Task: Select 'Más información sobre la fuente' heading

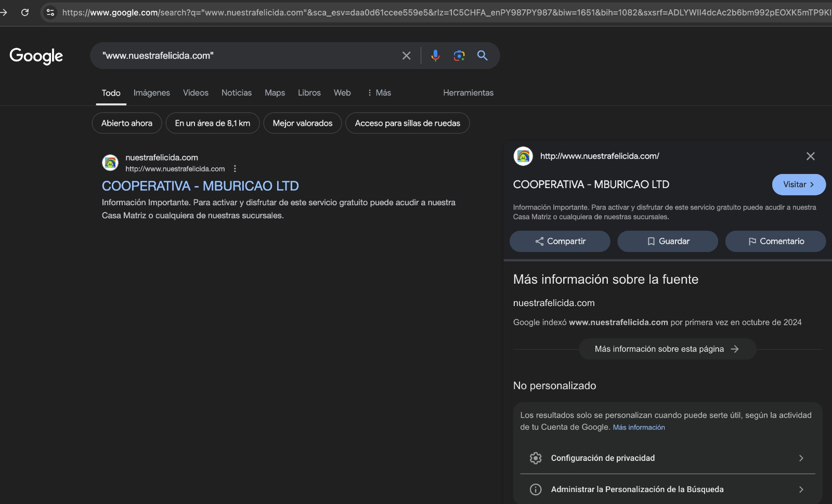Action: [x=606, y=280]
